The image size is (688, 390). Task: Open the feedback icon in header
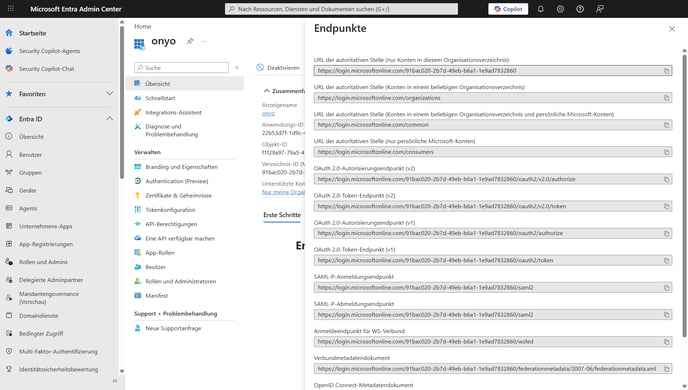coord(600,9)
